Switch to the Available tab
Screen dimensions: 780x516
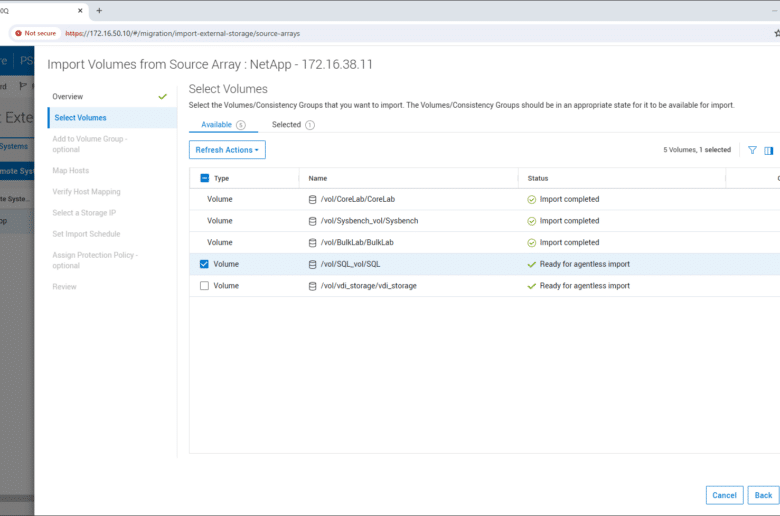(223, 124)
